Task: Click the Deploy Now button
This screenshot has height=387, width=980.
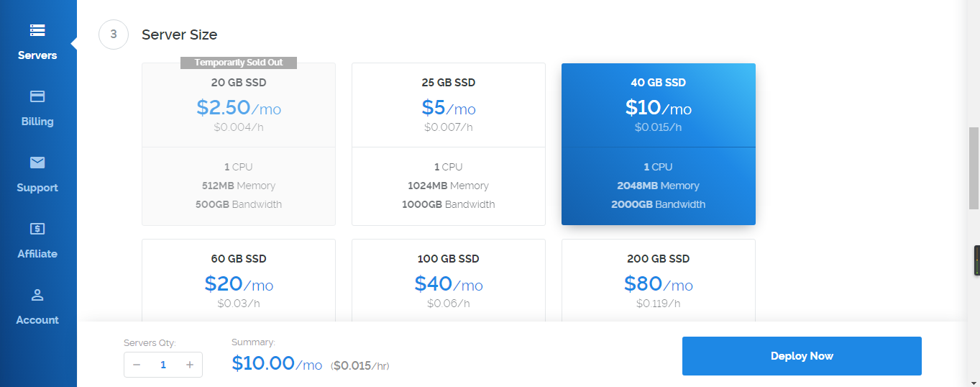Action: 802,356
